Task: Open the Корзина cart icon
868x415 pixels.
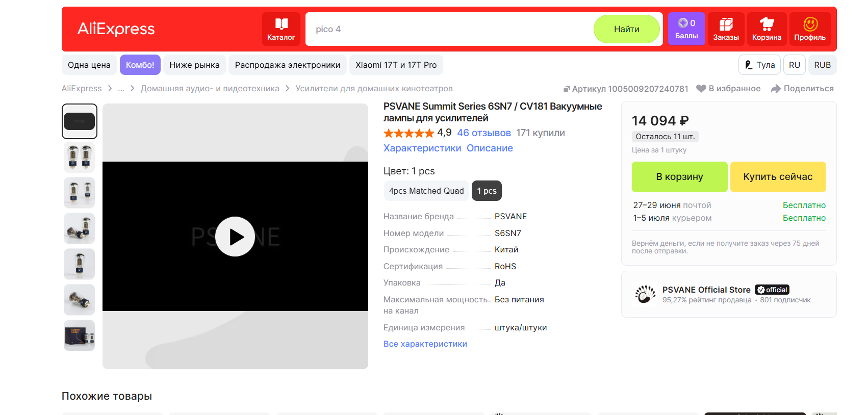Action: (x=767, y=29)
